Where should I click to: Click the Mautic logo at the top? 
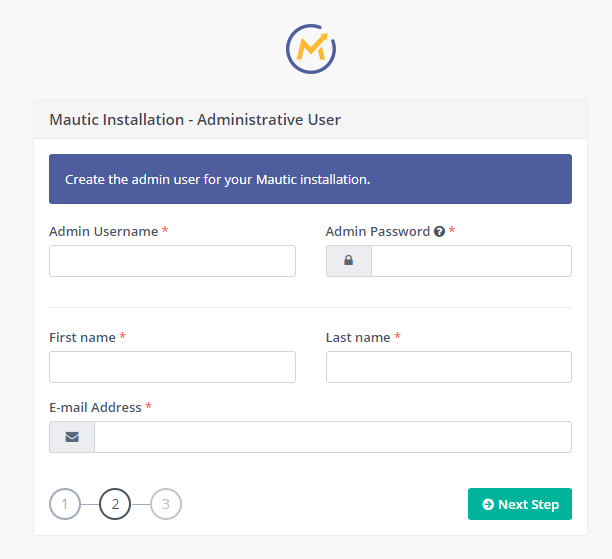(x=311, y=48)
